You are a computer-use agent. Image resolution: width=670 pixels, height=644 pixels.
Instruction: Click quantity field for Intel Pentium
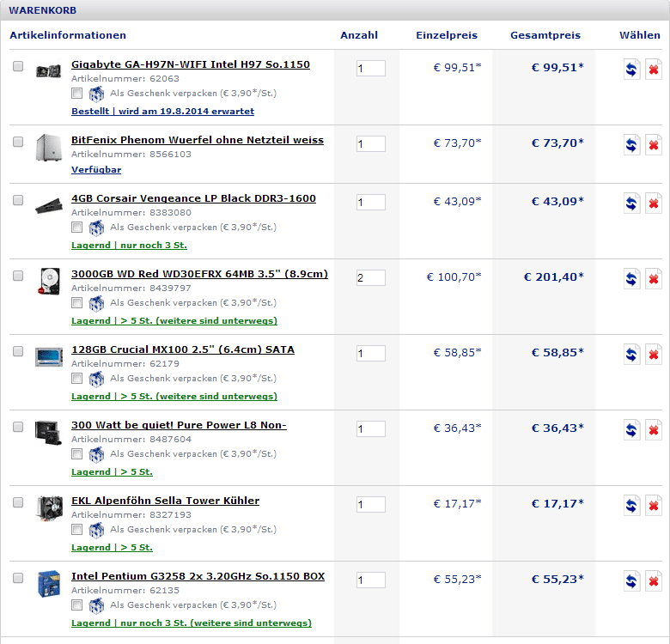click(x=371, y=580)
